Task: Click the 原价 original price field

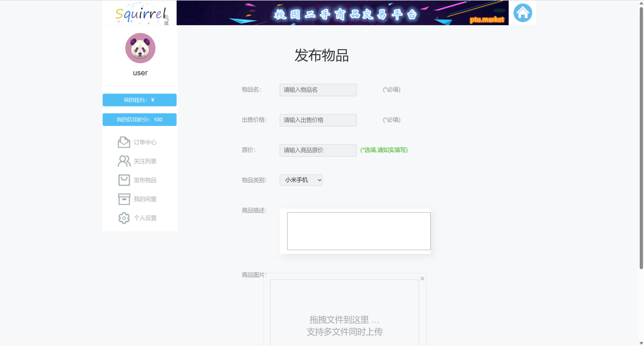Action: pyautogui.click(x=318, y=150)
